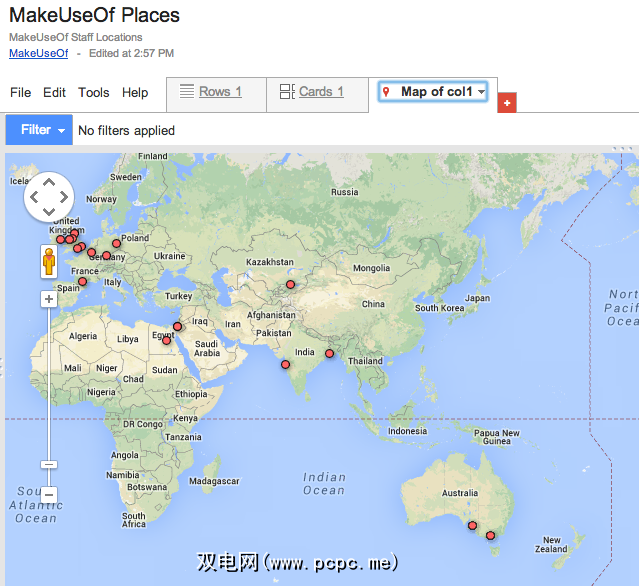Click the Australia label on the map
Viewport: 639px width, 586px height.
[460, 493]
